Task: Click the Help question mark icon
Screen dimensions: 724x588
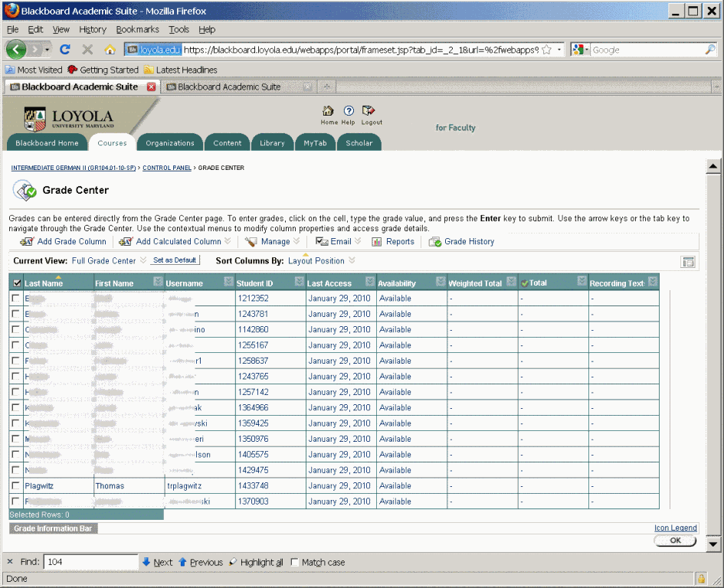Action: pos(349,111)
